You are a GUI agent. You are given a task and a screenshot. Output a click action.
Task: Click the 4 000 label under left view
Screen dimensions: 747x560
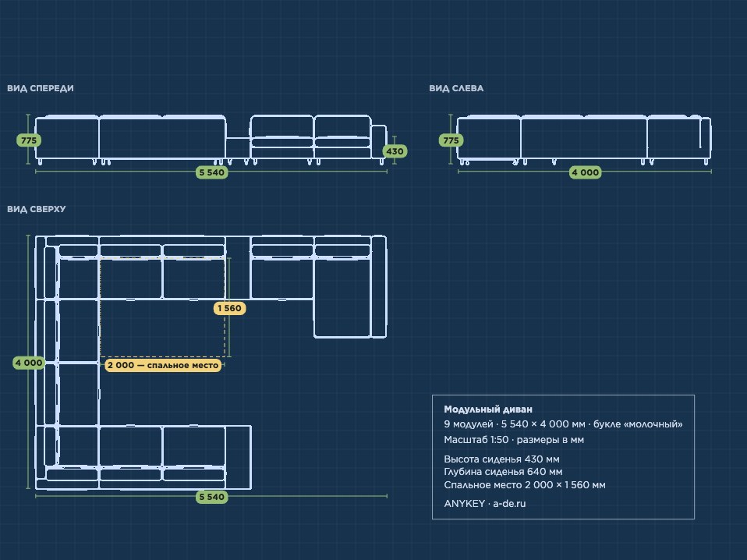coord(585,172)
